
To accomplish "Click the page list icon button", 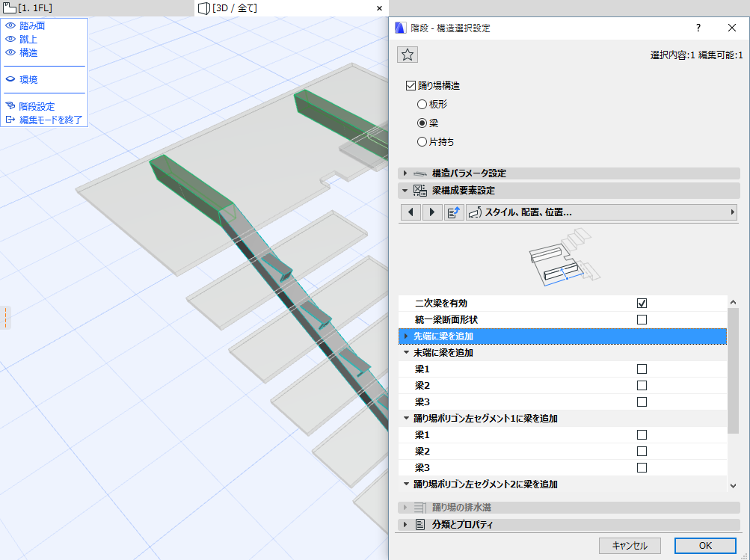I will 453,212.
